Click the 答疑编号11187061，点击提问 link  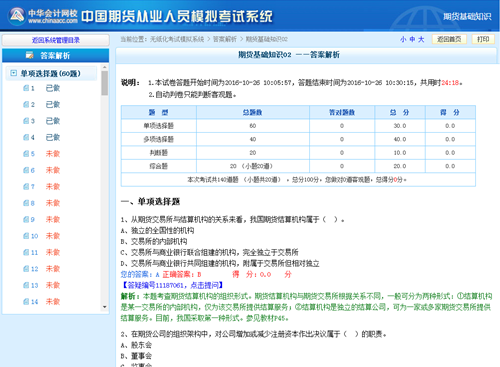tap(172, 285)
